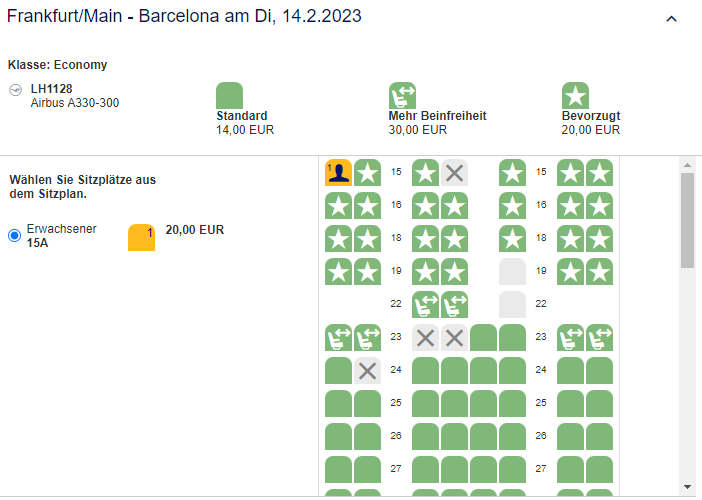
Task: Click the Bevorzugt star legend icon
Action: [x=575, y=95]
